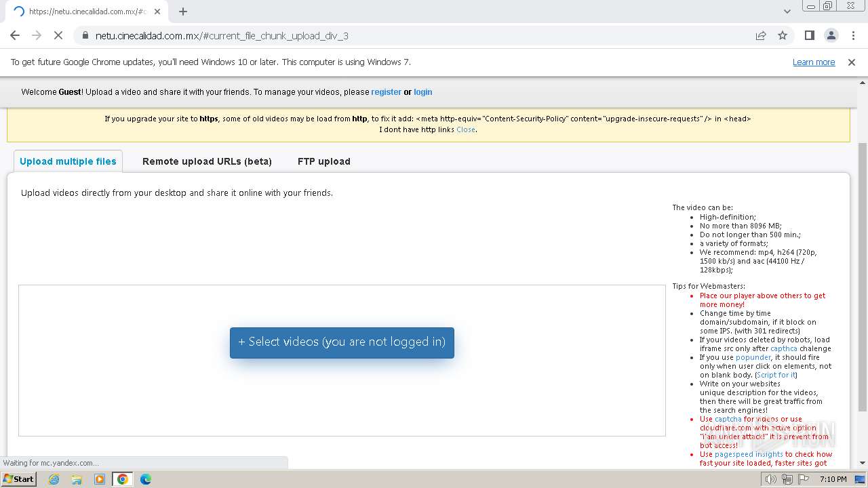Close the netu.cinecalidad.com.mx tab
868x488 pixels.
click(x=157, y=12)
